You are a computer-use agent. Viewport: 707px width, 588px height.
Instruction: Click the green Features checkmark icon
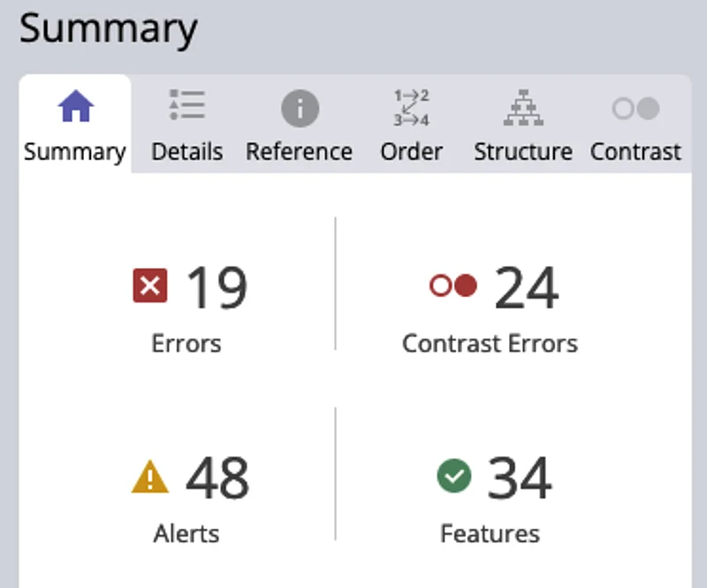(x=453, y=476)
